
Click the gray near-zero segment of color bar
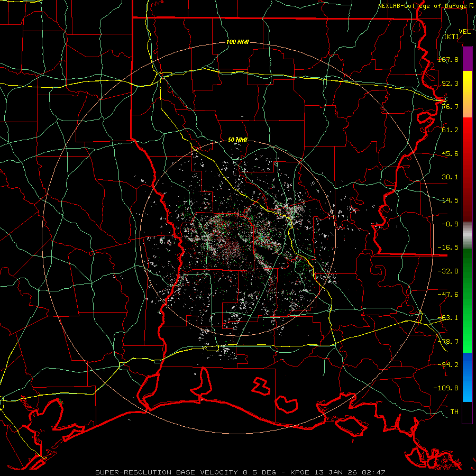click(467, 235)
